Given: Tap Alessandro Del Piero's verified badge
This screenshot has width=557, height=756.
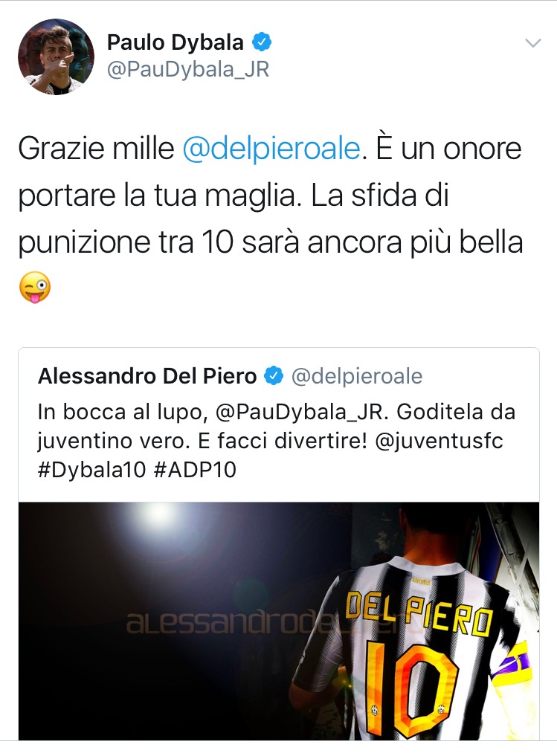Looking at the screenshot, I should [x=274, y=376].
